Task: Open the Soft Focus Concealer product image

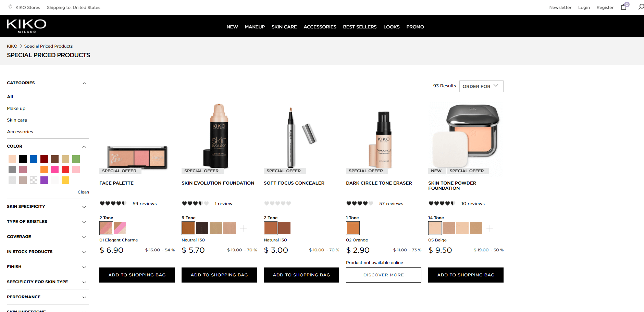Action: (301, 137)
